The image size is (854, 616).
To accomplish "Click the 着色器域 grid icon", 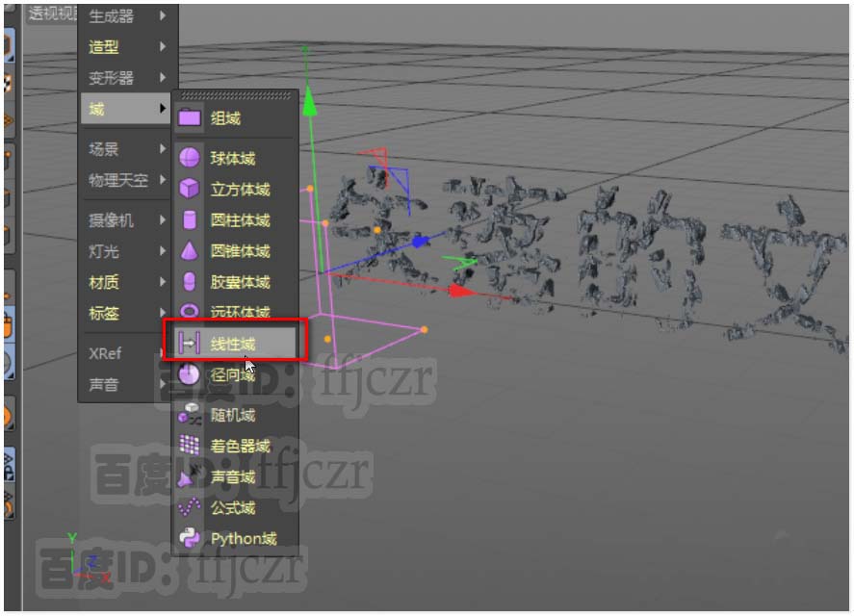I will click(x=189, y=446).
